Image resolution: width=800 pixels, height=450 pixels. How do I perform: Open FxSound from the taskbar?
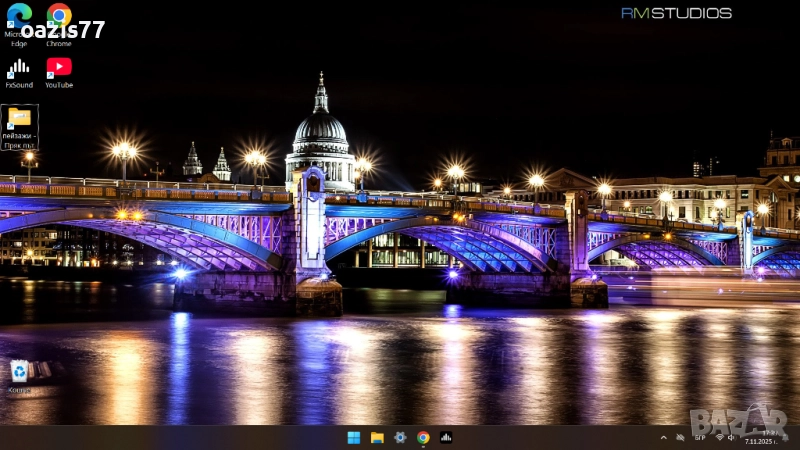click(446, 437)
